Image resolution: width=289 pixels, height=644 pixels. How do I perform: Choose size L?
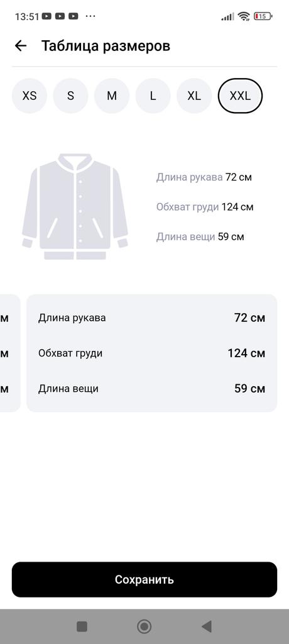pos(153,96)
